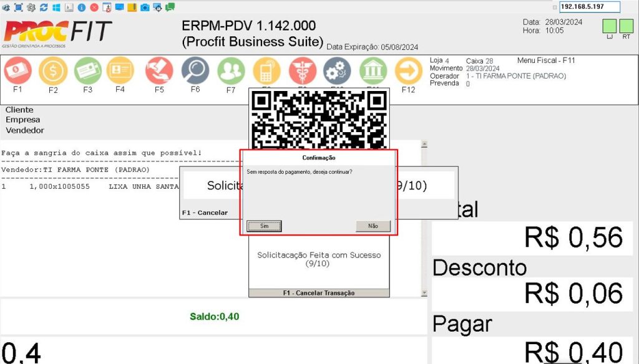This screenshot has width=639, height=364.
Task: Click the Windows logo icon in top bar
Action: coord(56,7)
